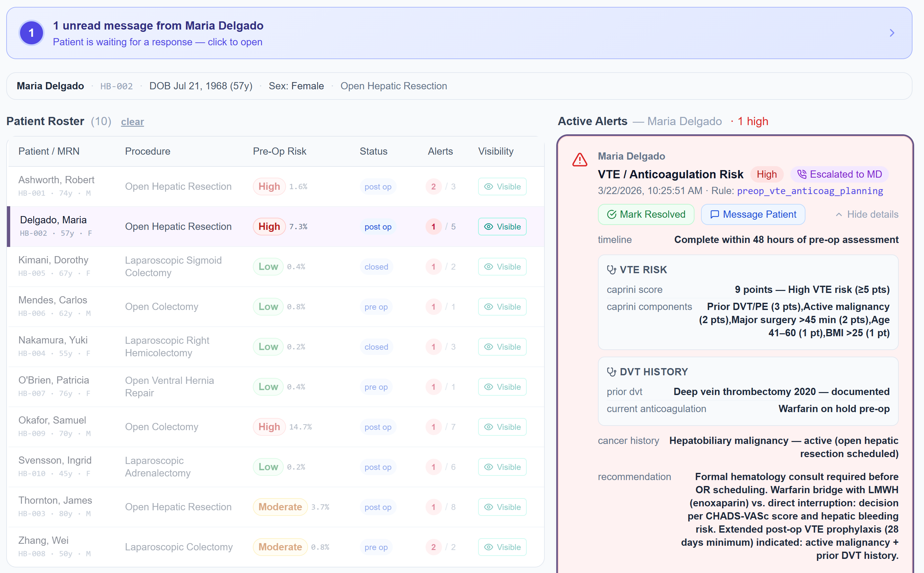Click the alerts badge for Okafor, Samuel
The width and height of the screenshot is (924, 573).
click(x=433, y=427)
